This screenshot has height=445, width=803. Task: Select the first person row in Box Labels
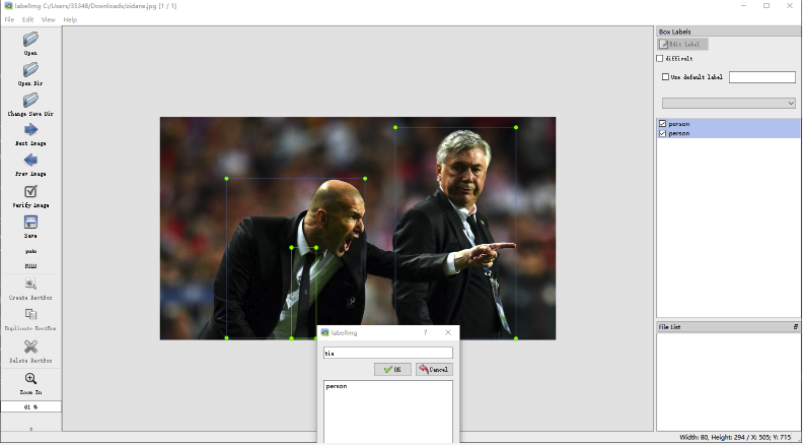click(728, 123)
